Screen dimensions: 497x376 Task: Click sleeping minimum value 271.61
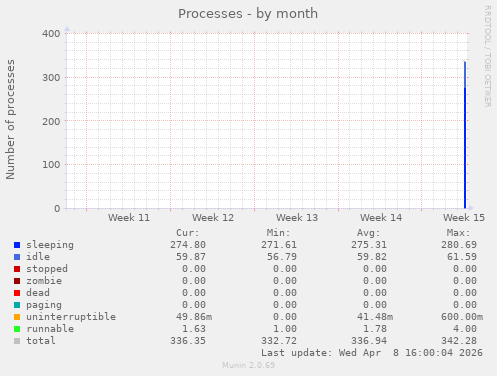(x=279, y=245)
